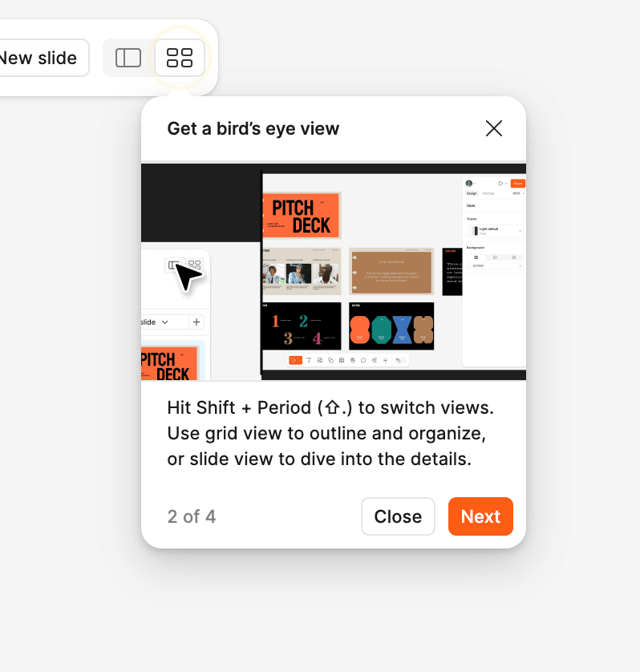Open the 100% zoom dropdown in preview

[x=518, y=193]
